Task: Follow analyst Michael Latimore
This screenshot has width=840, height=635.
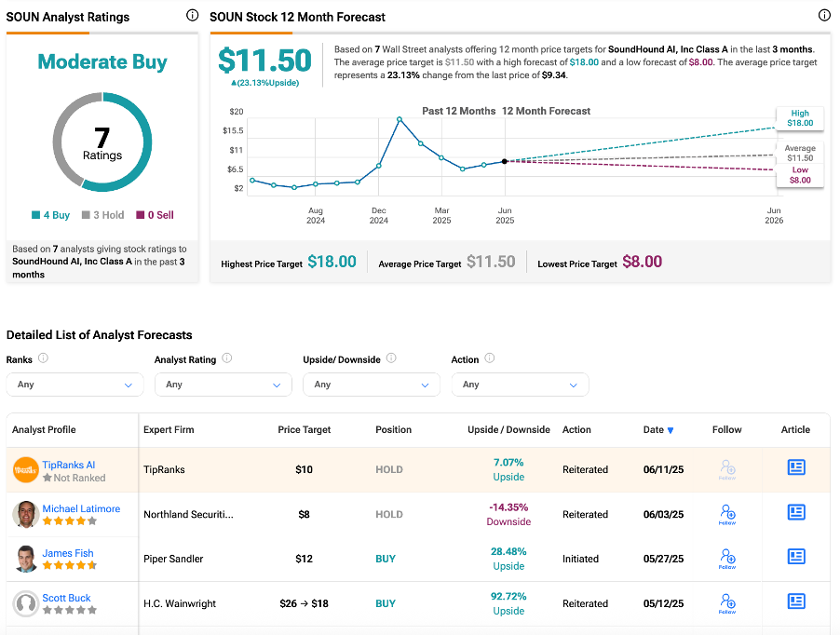Action: pos(727,515)
